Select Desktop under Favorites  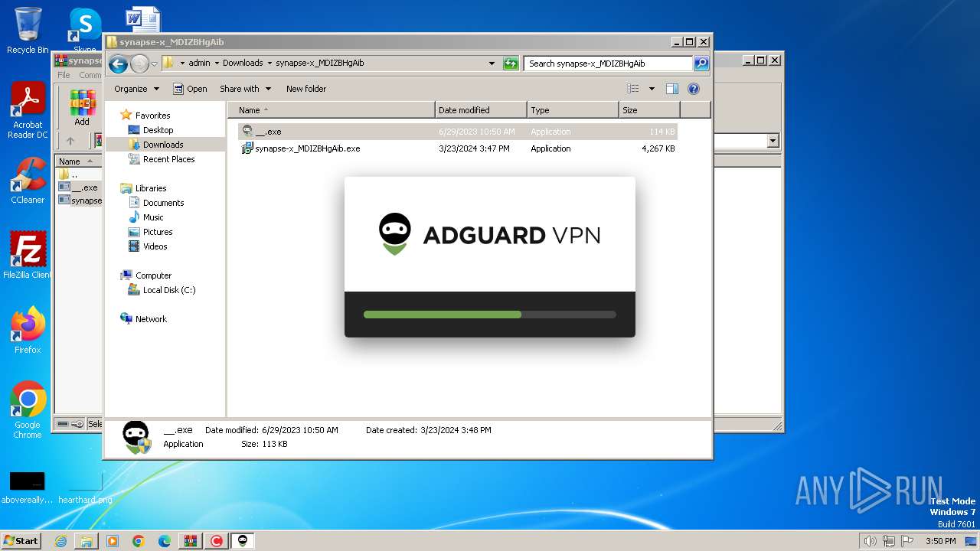pyautogui.click(x=158, y=130)
